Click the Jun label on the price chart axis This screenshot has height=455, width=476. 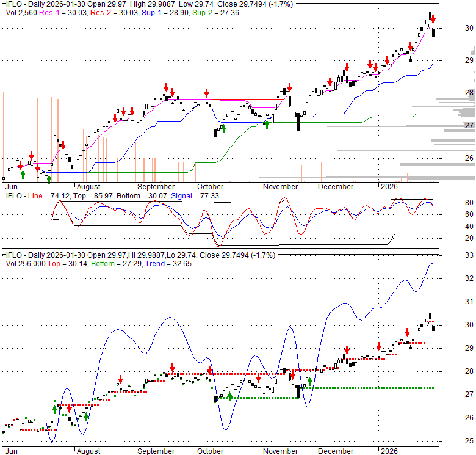[x=12, y=186]
